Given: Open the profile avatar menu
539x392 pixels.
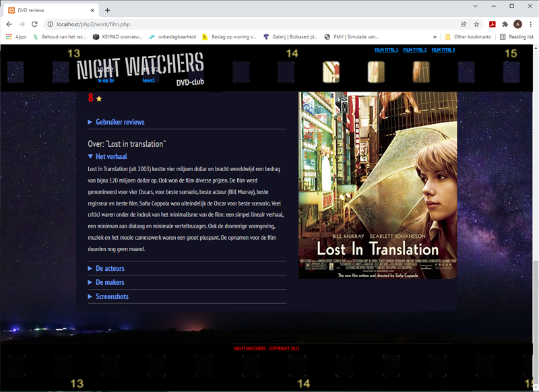Looking at the screenshot, I should pos(517,24).
